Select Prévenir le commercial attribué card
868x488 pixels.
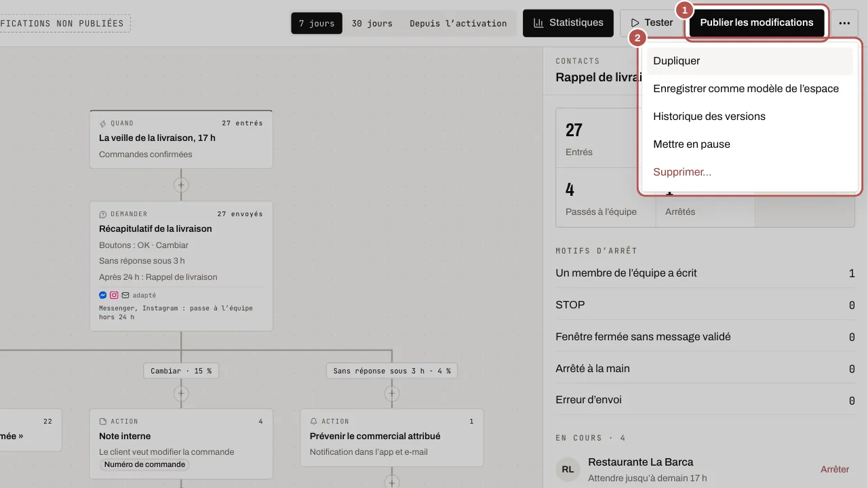tap(392, 437)
